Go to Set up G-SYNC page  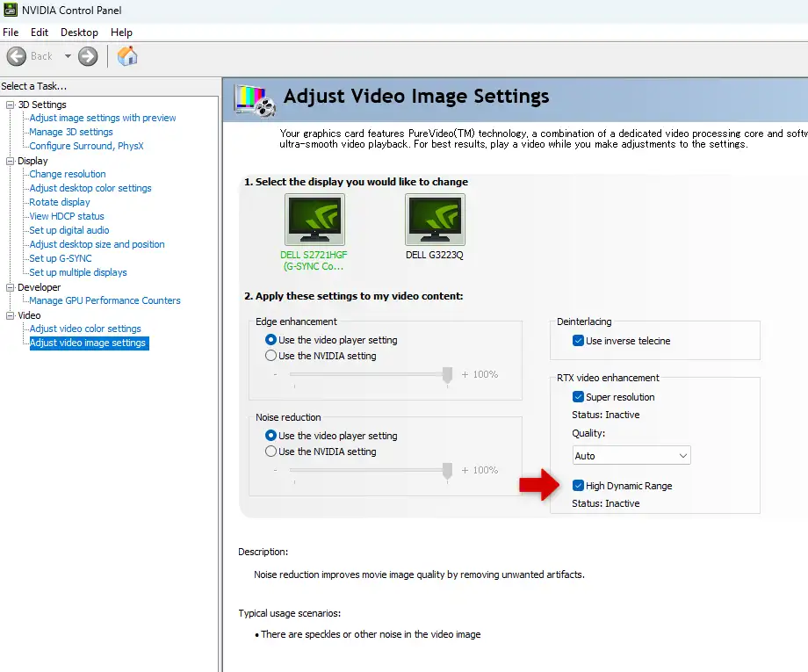click(x=61, y=258)
